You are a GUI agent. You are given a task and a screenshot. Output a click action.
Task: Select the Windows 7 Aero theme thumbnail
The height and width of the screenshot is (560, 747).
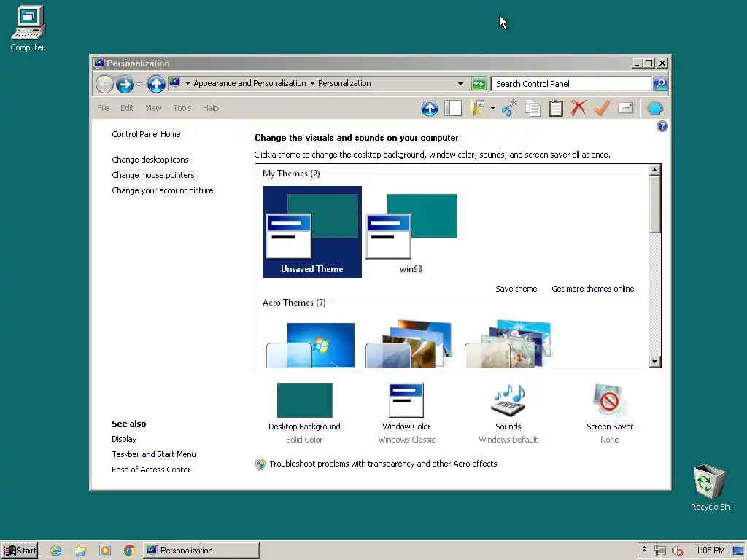click(311, 344)
